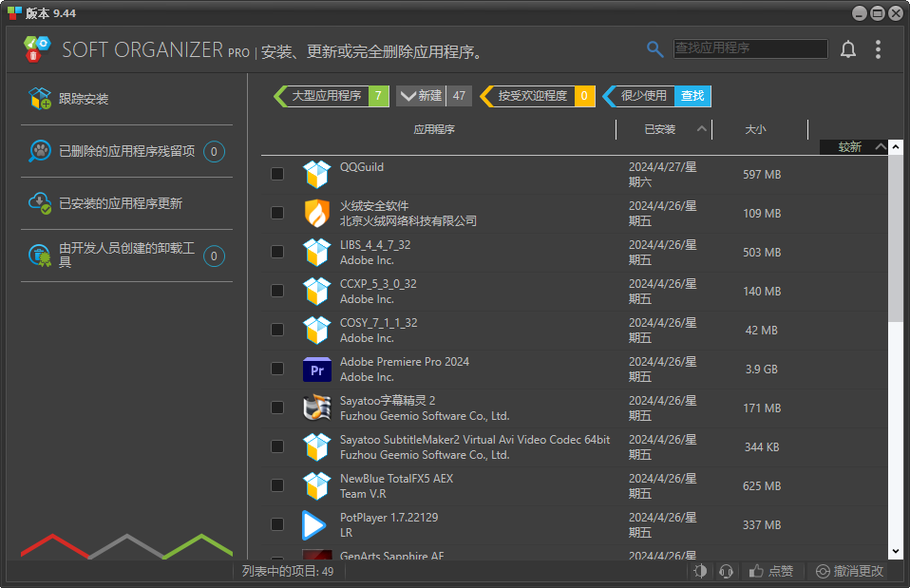910x588 pixels.
Task: Open the three-dot more options menu
Action: click(x=878, y=49)
